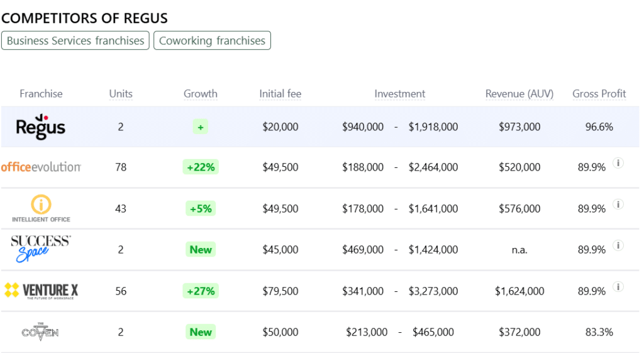Click the $1,918,000 maximum investment

click(x=433, y=126)
